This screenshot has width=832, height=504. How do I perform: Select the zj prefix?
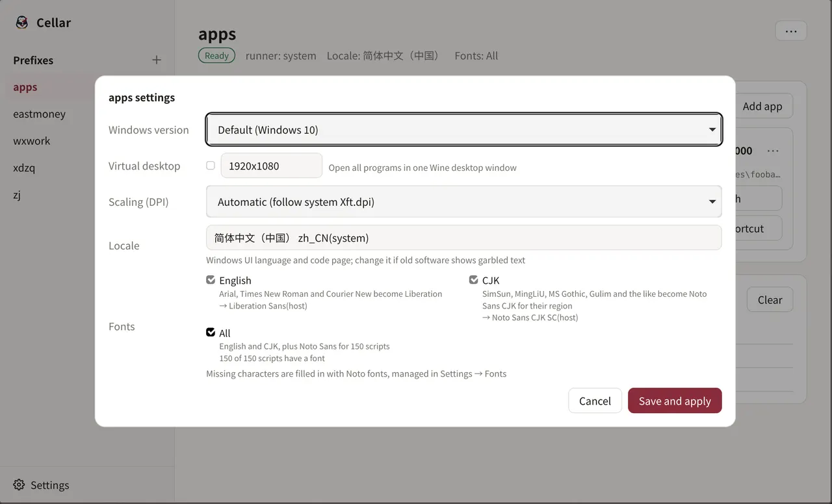pos(17,195)
